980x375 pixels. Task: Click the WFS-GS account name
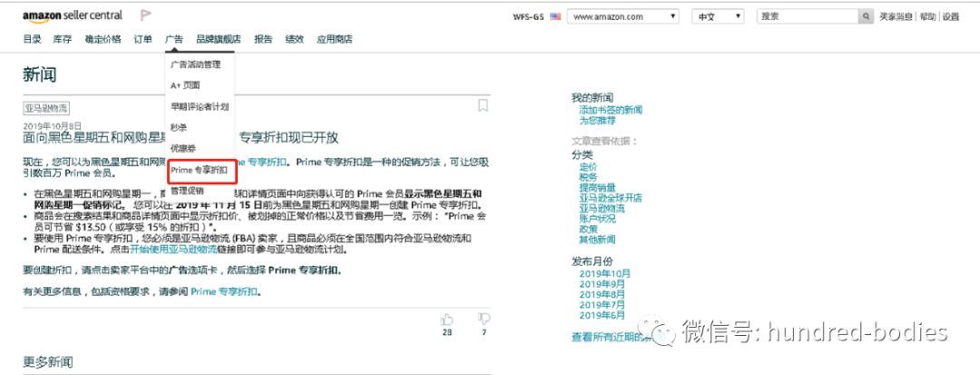click(x=528, y=17)
